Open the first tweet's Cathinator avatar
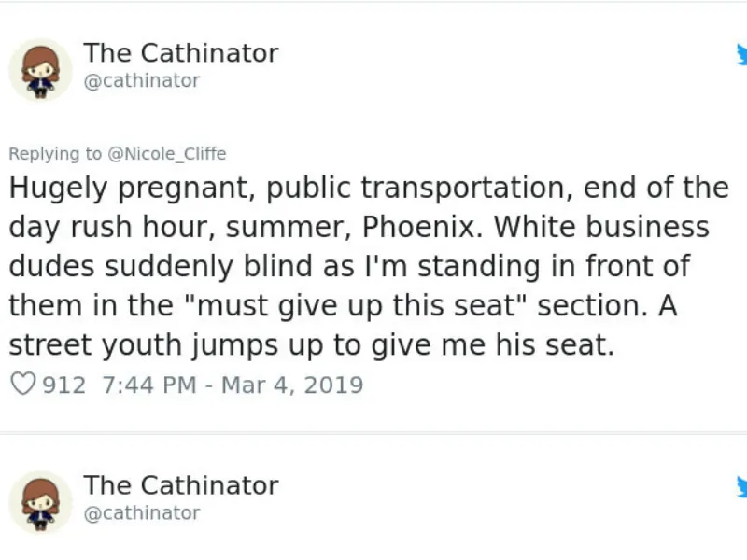The height and width of the screenshot is (560, 747). coord(40,70)
